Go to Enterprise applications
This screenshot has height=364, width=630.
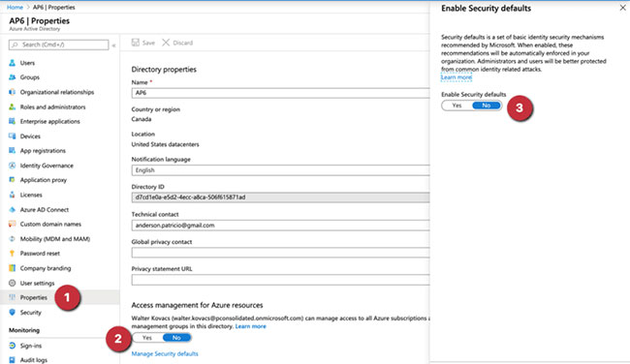(x=49, y=121)
